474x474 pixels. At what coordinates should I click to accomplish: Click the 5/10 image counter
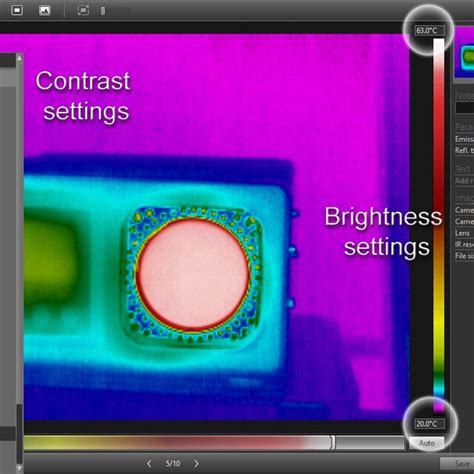[173, 464]
